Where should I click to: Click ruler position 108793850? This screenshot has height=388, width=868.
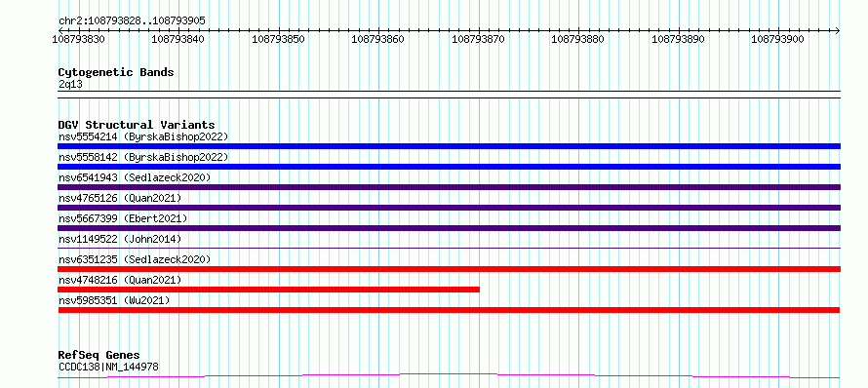pos(278,39)
